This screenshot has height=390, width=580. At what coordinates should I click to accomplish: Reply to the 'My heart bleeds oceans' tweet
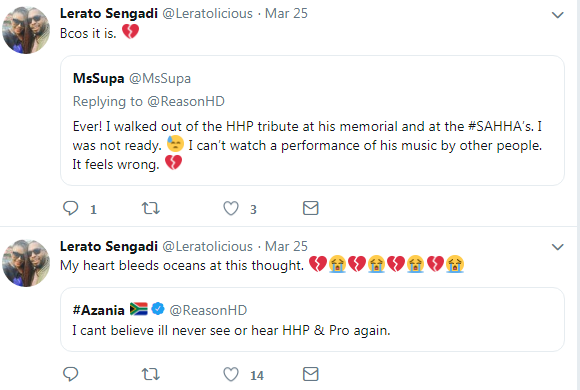(x=71, y=374)
